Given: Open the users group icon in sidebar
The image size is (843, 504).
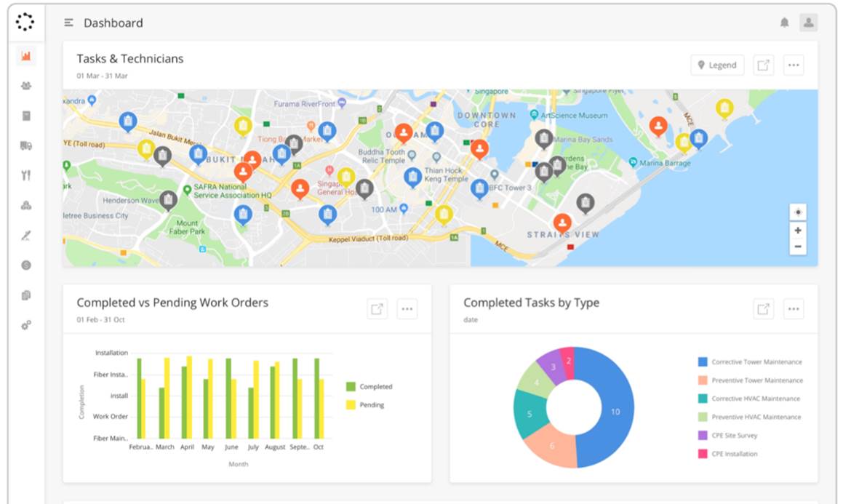Looking at the screenshot, I should [x=26, y=86].
